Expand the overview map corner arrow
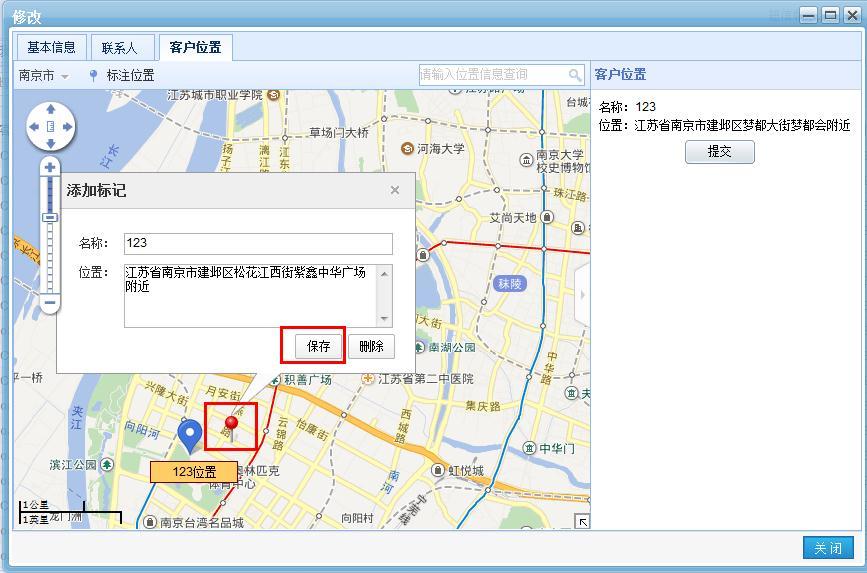867x573 pixels. coord(582,521)
